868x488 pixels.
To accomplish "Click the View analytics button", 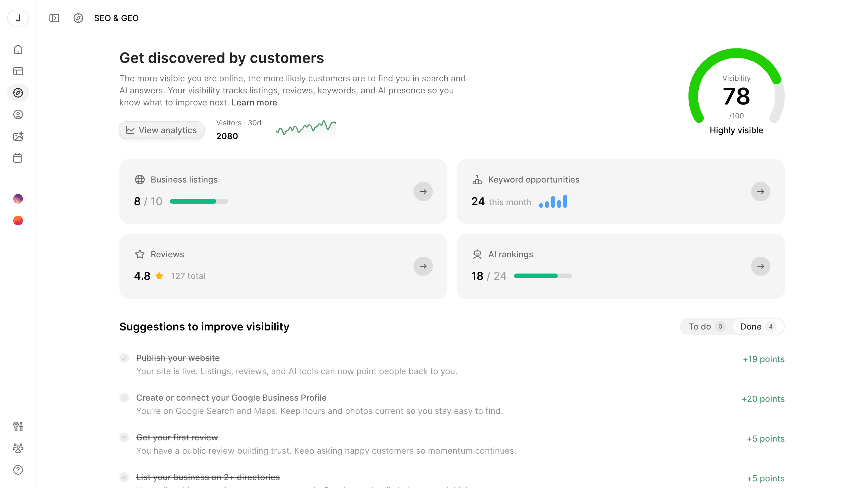I will coord(162,130).
